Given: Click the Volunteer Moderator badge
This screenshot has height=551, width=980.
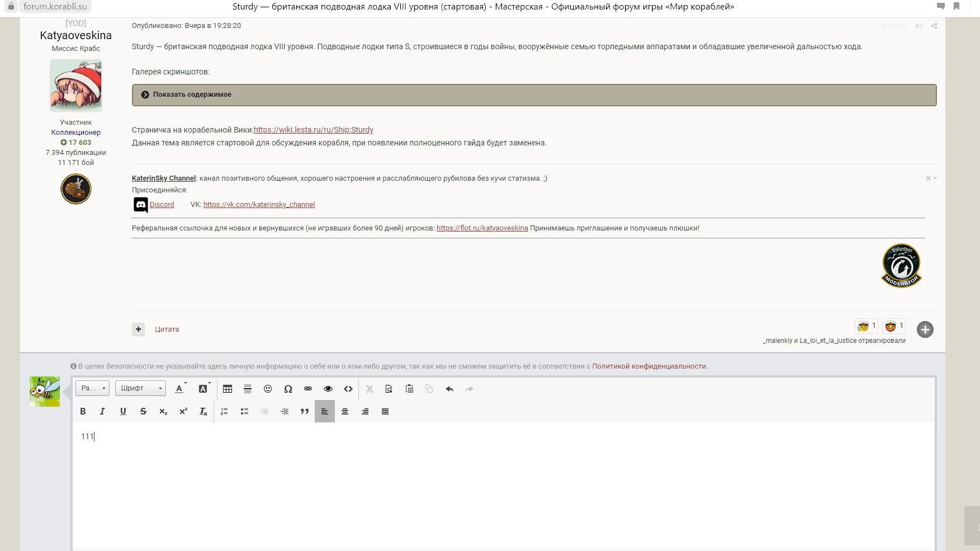Looking at the screenshot, I should coord(901,266).
